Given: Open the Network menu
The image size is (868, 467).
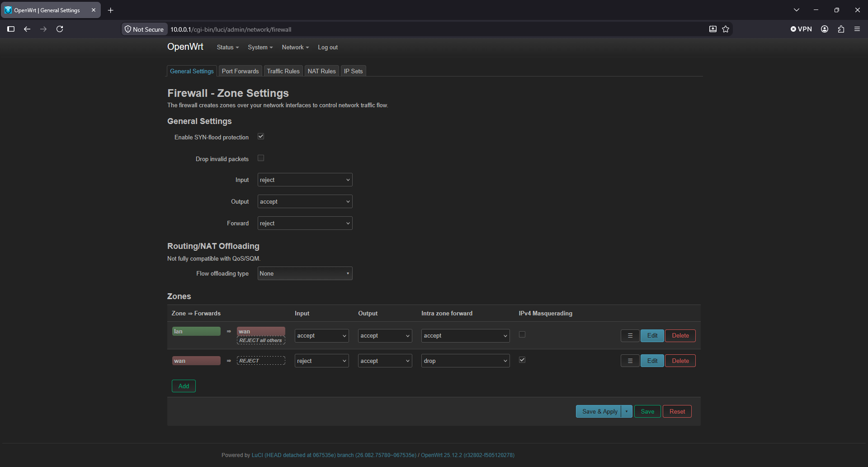Looking at the screenshot, I should [x=296, y=47].
